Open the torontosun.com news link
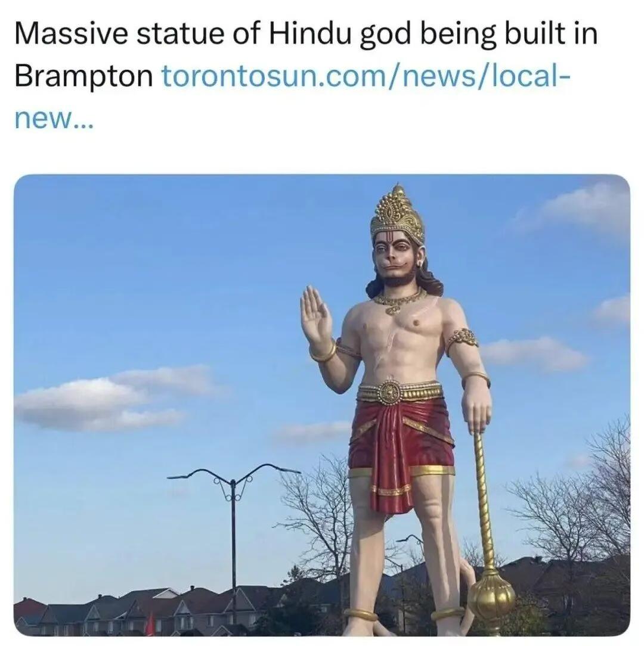The width and height of the screenshot is (644, 646). [x=367, y=76]
